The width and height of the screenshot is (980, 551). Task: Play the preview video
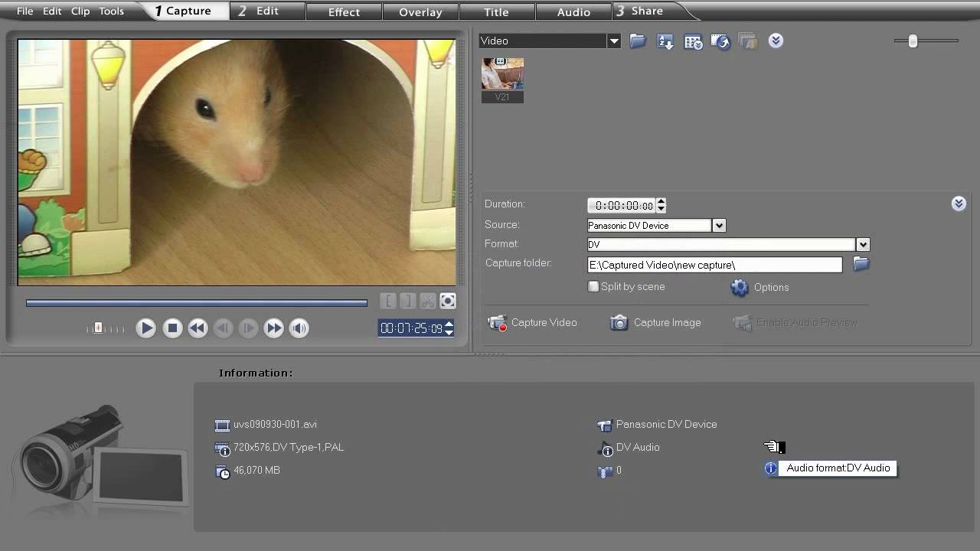pyautogui.click(x=145, y=328)
